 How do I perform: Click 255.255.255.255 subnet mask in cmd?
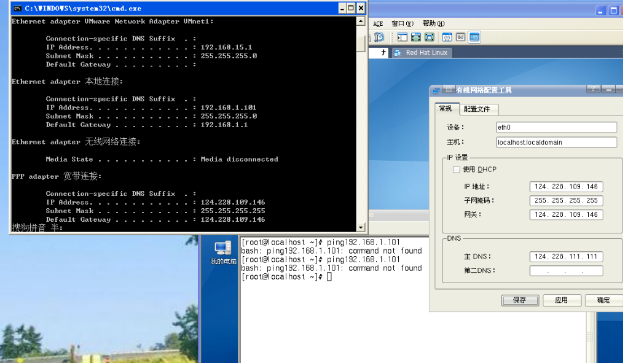[x=233, y=211]
